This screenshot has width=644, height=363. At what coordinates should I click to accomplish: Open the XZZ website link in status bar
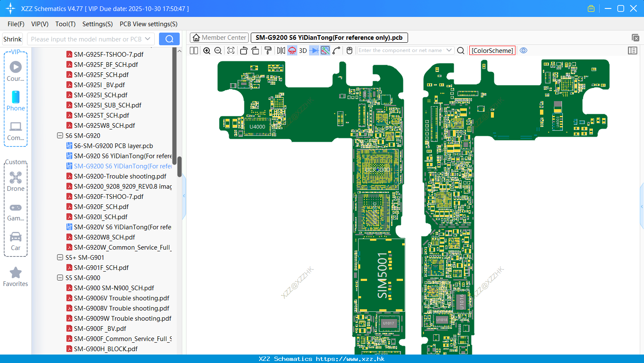[x=350, y=359]
